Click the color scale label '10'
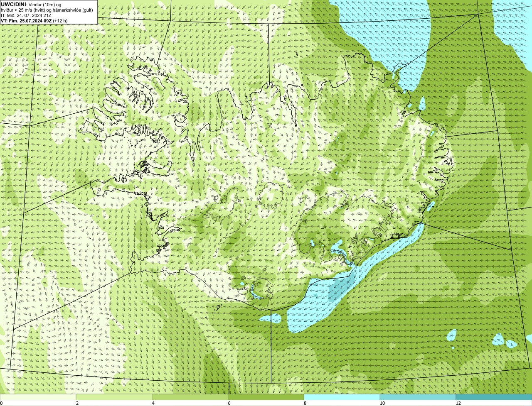532x406 pixels. [x=382, y=403]
